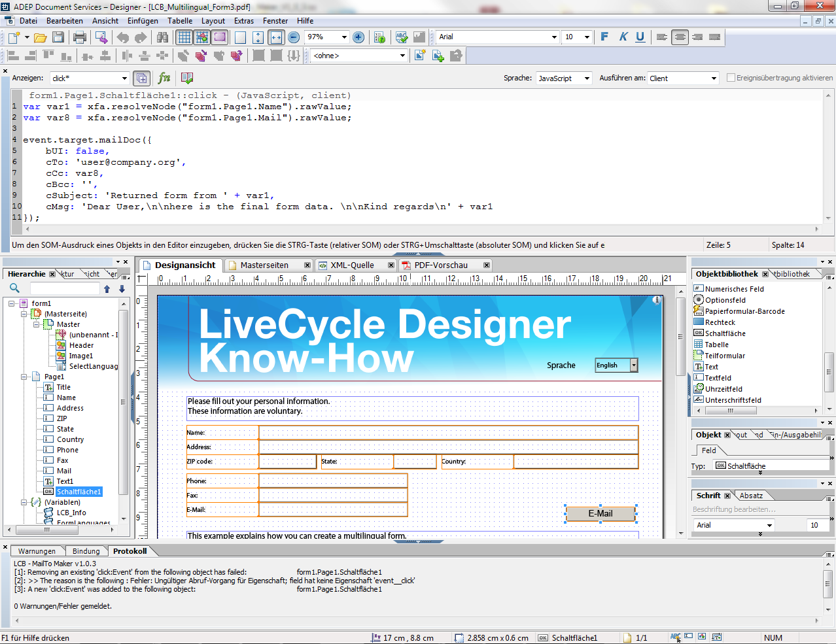The width and height of the screenshot is (836, 644).
Task: Collapse the form1 tree node
Action: click(12, 303)
